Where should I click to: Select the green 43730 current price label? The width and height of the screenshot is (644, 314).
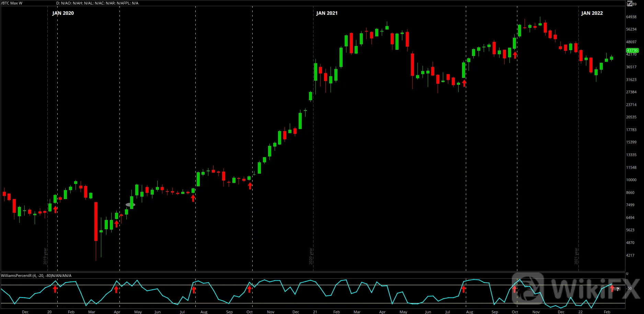tap(632, 50)
